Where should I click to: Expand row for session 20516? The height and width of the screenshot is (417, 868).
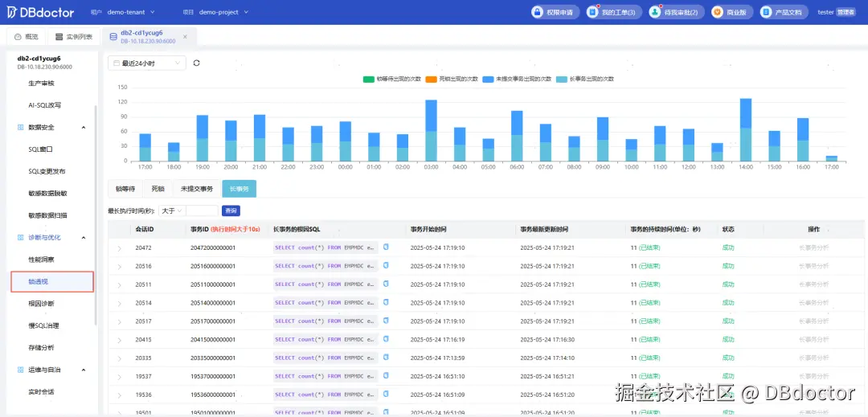[x=119, y=266]
